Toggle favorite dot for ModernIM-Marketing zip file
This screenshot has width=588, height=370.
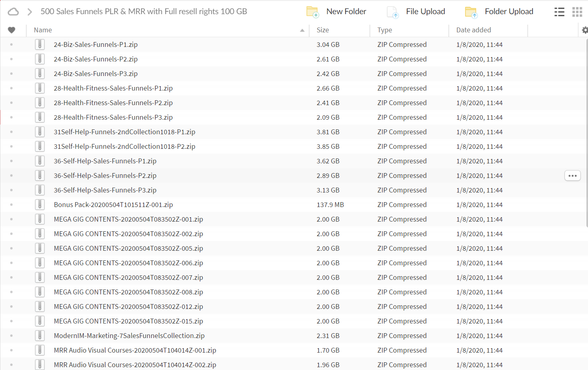click(11, 336)
